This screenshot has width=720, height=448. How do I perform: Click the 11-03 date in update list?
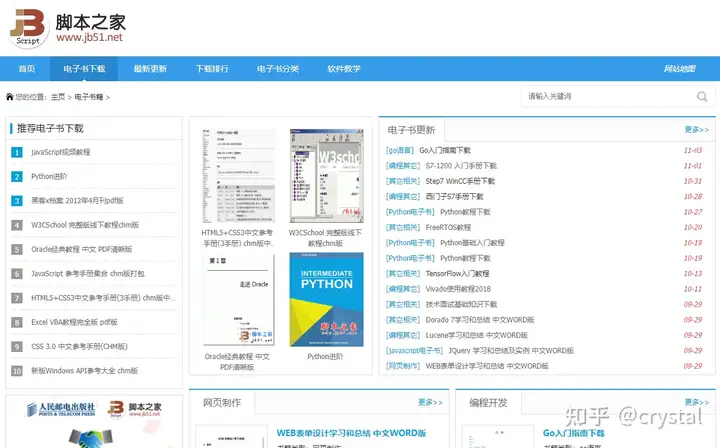point(693,151)
